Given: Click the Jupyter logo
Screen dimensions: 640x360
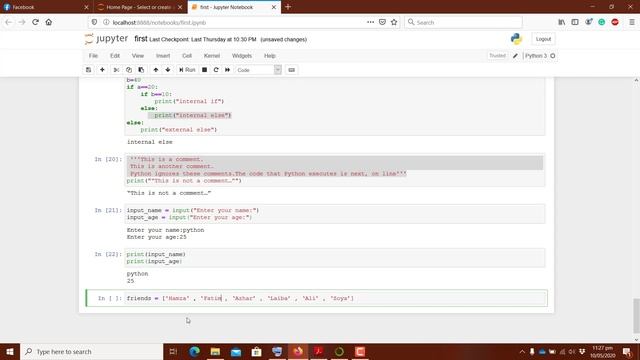Looking at the screenshot, I should click(x=106, y=39).
